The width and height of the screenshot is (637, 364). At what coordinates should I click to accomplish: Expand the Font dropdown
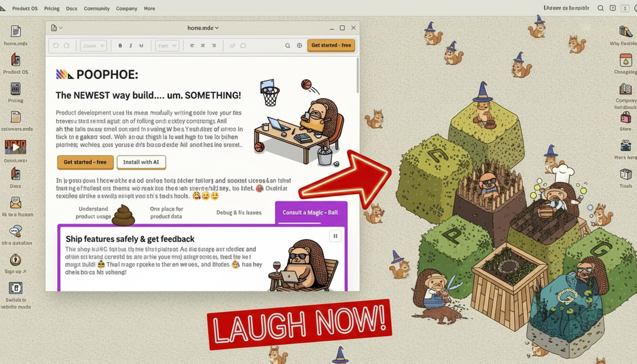167,45
